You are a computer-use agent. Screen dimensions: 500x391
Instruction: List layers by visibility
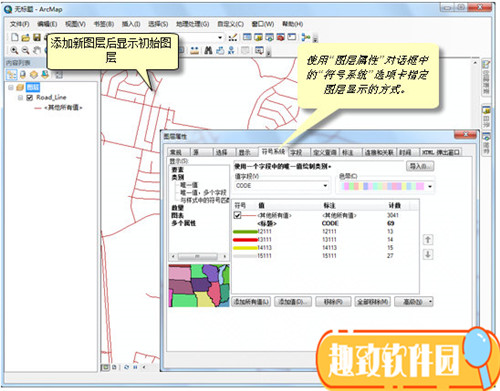[x=34, y=75]
